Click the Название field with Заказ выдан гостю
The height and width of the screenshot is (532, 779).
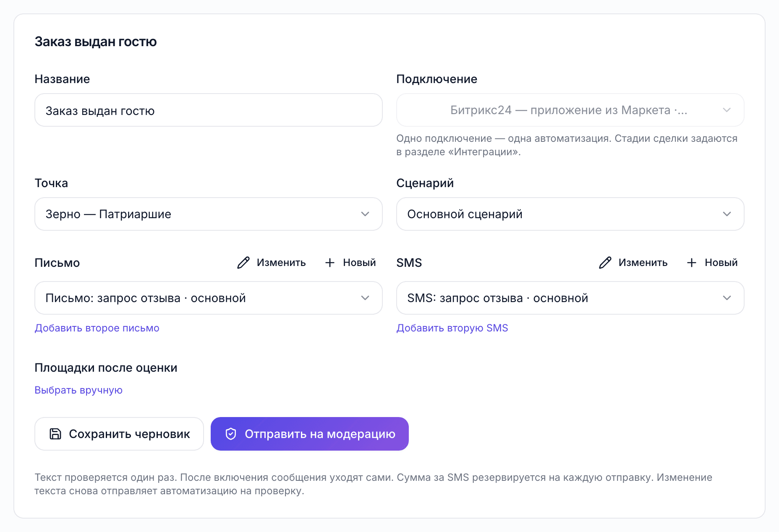point(209,110)
